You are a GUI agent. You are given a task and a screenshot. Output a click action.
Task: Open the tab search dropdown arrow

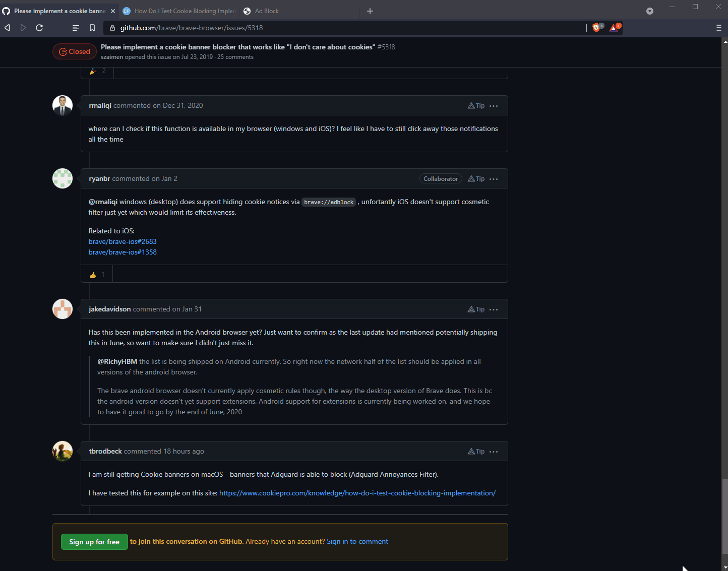pyautogui.click(x=650, y=11)
